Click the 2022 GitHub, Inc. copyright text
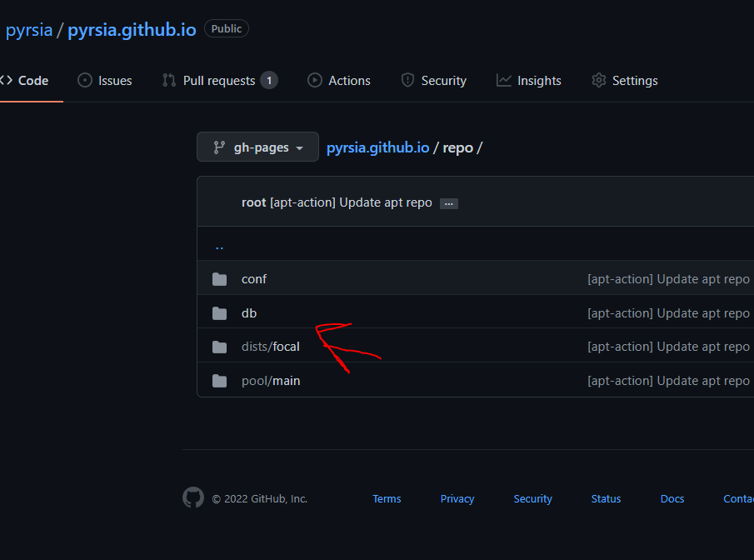 click(x=260, y=499)
